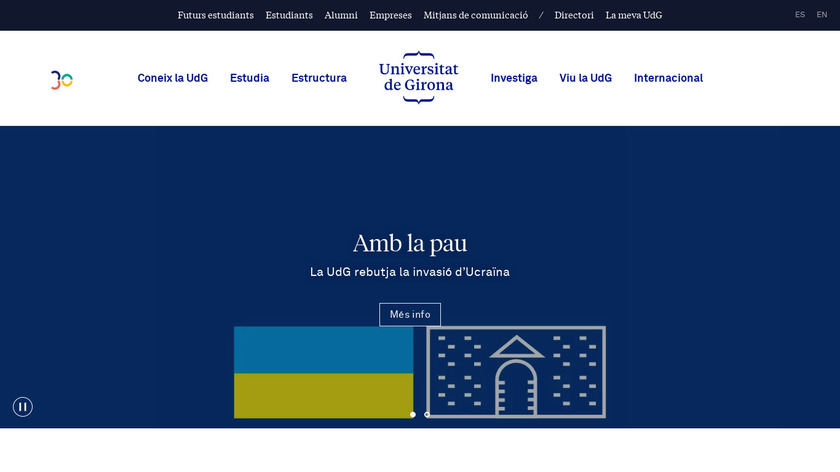This screenshot has width=840, height=472.
Task: Open the Viu la UdG menu
Action: (x=586, y=78)
